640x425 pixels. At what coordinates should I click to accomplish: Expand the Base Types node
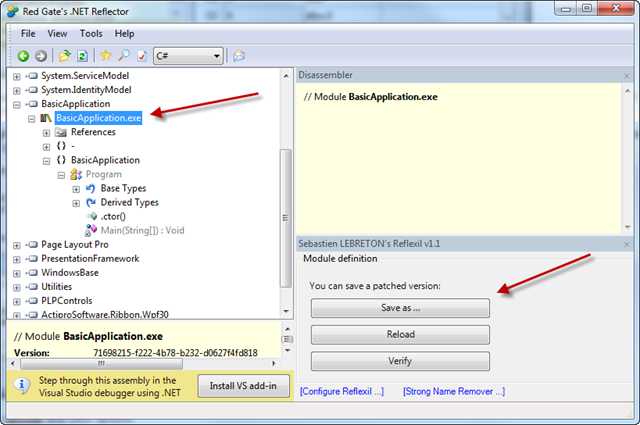(x=76, y=189)
